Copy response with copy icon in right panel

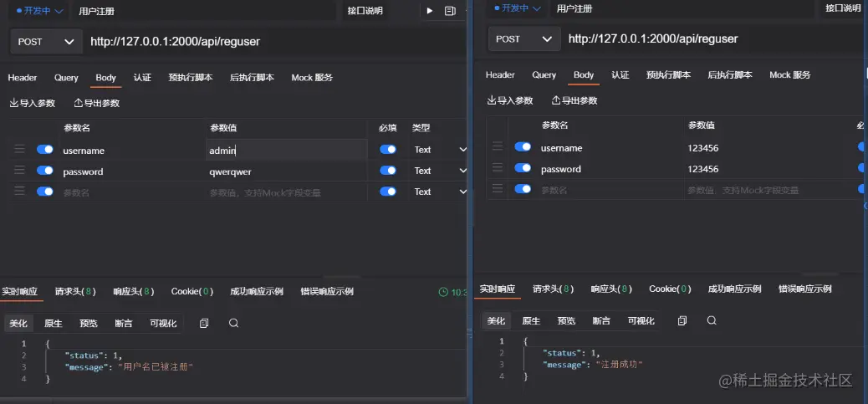click(x=682, y=321)
